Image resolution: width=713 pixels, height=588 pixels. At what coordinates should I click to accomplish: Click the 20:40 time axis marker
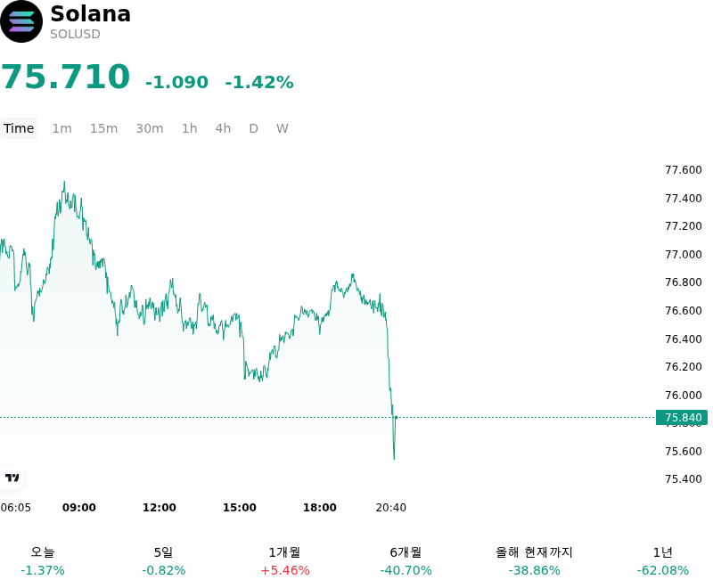(391, 508)
